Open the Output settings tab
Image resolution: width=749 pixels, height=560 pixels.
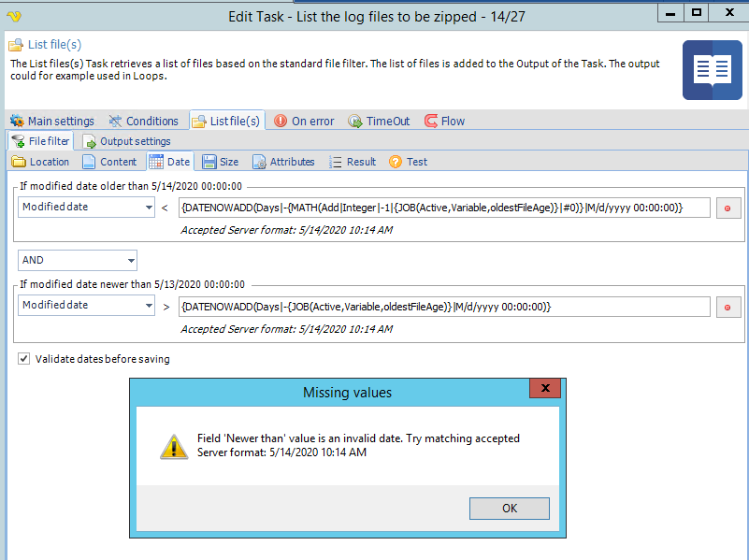pyautogui.click(x=127, y=141)
